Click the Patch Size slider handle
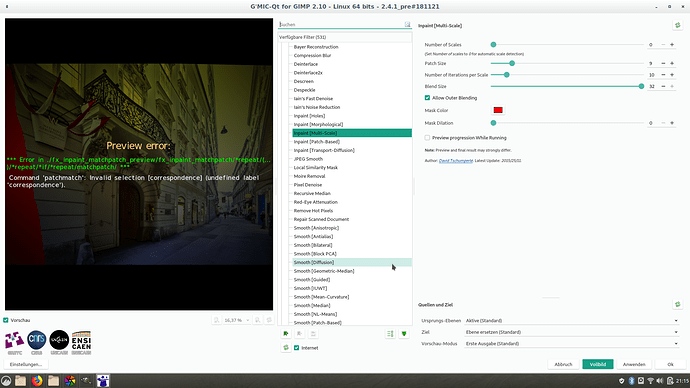The image size is (690, 388). 512,63
